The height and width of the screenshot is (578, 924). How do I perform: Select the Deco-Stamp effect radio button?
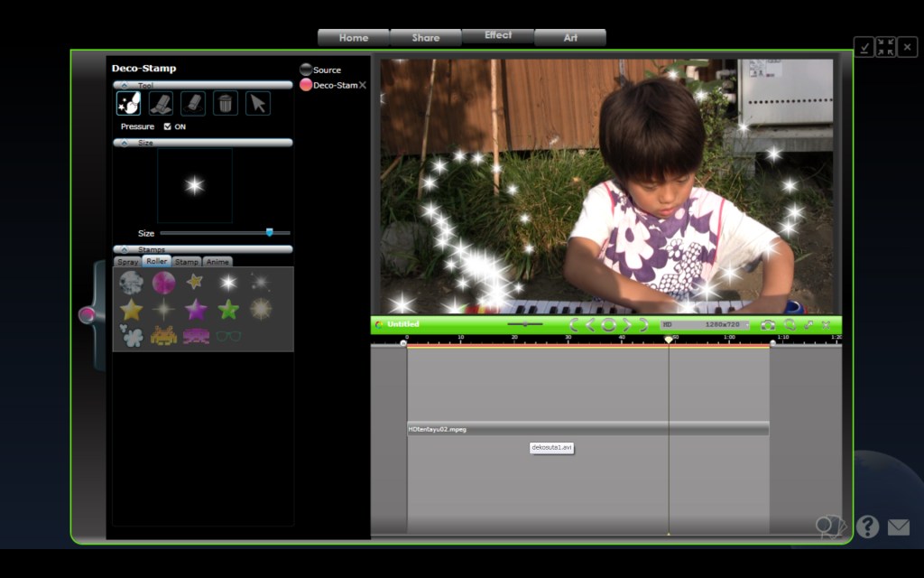tap(306, 85)
